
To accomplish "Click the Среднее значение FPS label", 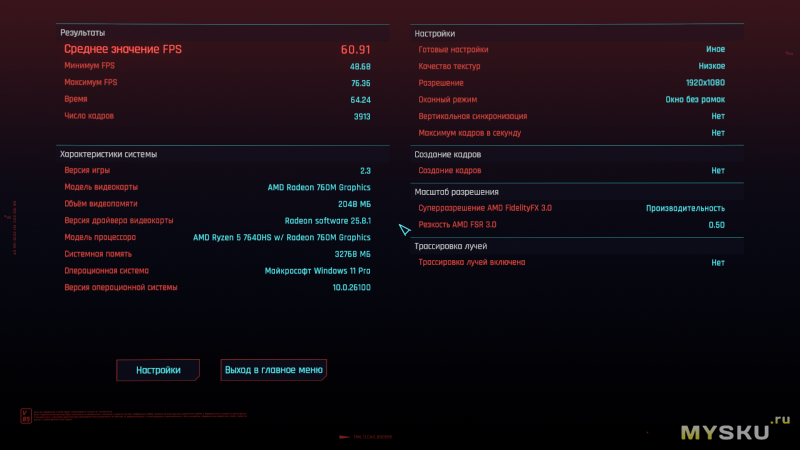I will (122, 49).
